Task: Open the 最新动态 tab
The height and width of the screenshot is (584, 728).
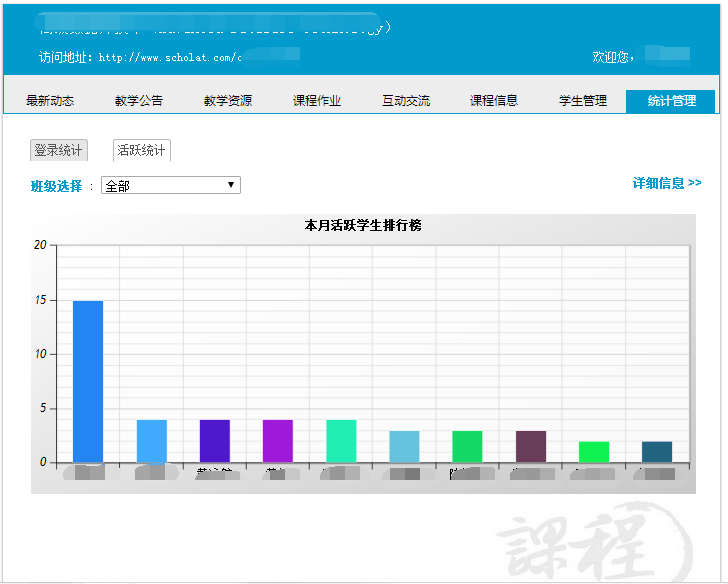Action: tap(50, 101)
